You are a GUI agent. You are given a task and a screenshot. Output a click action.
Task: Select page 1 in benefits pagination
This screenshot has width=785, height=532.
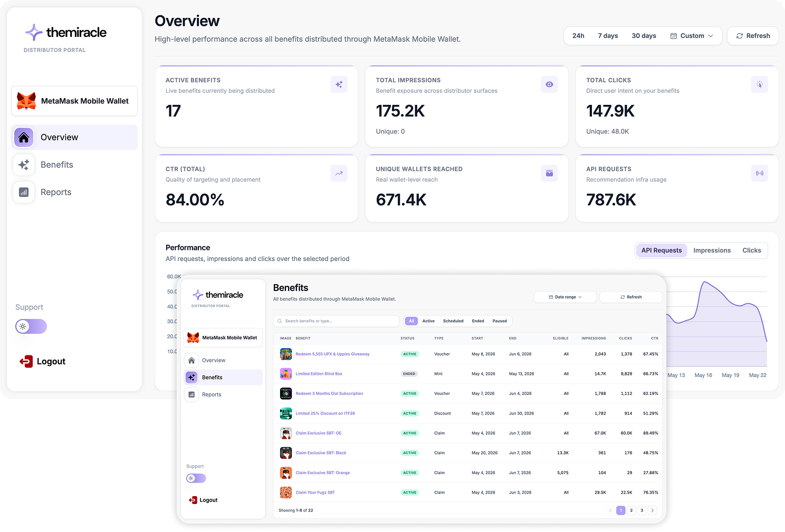click(621, 510)
